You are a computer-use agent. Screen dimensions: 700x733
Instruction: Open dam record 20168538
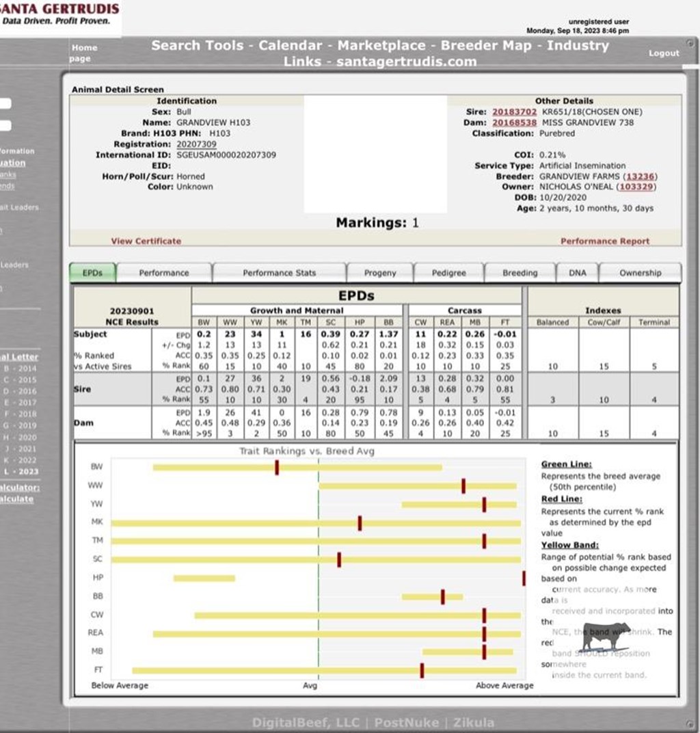[x=515, y=122]
